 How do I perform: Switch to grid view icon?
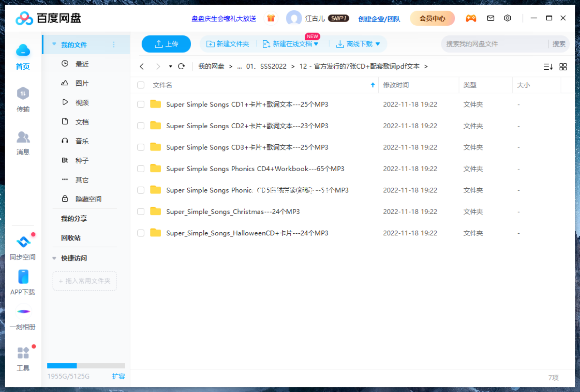[x=563, y=67]
